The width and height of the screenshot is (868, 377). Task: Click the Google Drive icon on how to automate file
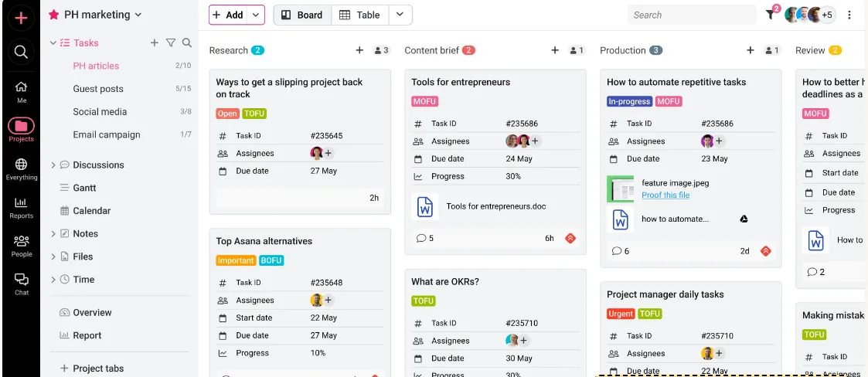(744, 219)
